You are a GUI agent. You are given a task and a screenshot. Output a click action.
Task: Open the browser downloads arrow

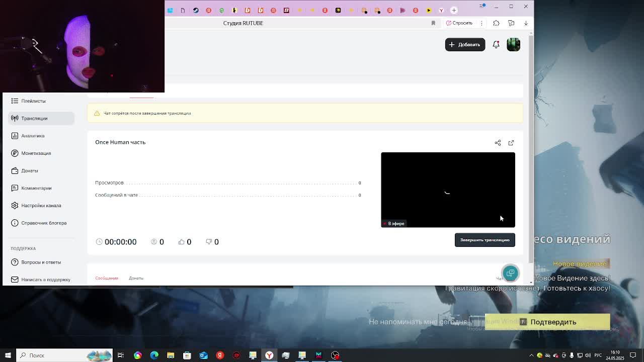click(526, 23)
